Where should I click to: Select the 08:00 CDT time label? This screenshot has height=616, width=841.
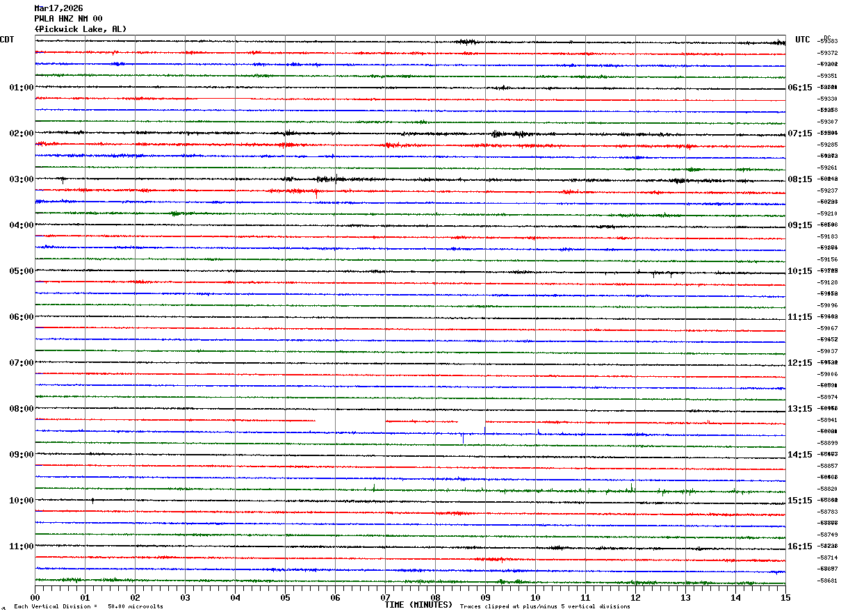tap(22, 409)
